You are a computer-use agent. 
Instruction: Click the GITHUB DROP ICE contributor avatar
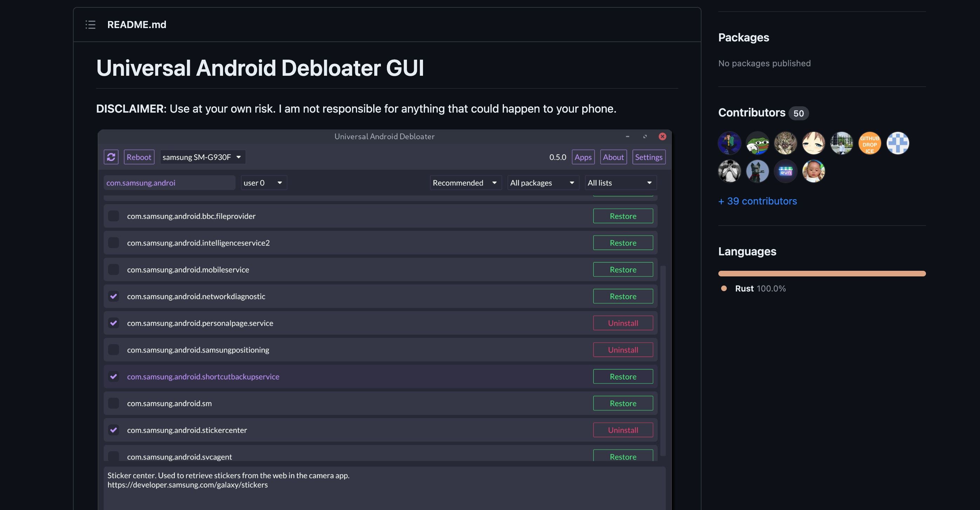coord(870,143)
